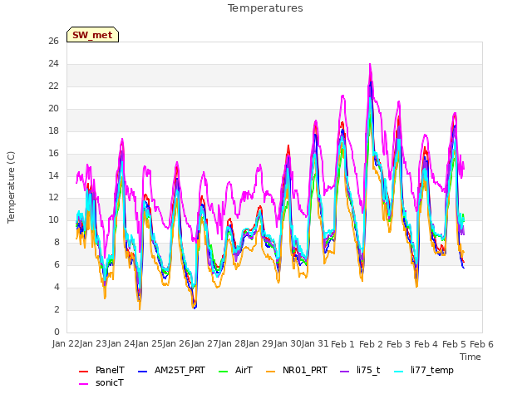
Task: Toggle the PanelT series in the legend
Action: 101,371
